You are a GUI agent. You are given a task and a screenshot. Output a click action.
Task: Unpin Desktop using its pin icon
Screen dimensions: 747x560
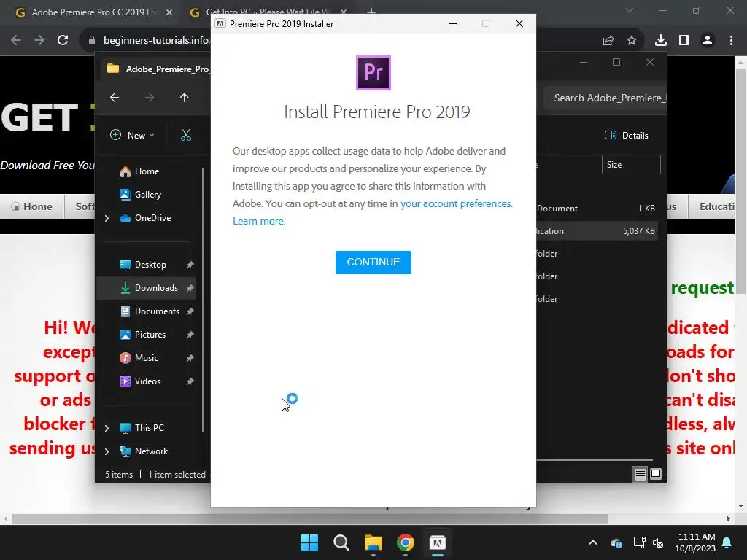point(190,265)
